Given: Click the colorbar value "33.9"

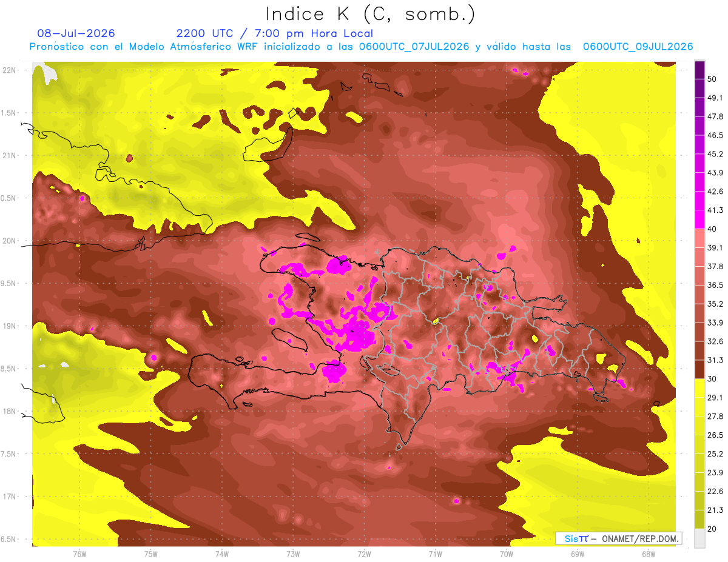Looking at the screenshot, I should pyautogui.click(x=715, y=323).
